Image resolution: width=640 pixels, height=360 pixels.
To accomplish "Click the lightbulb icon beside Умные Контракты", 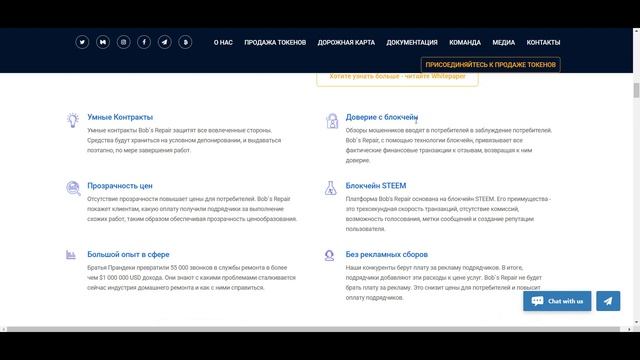I will [x=73, y=120].
